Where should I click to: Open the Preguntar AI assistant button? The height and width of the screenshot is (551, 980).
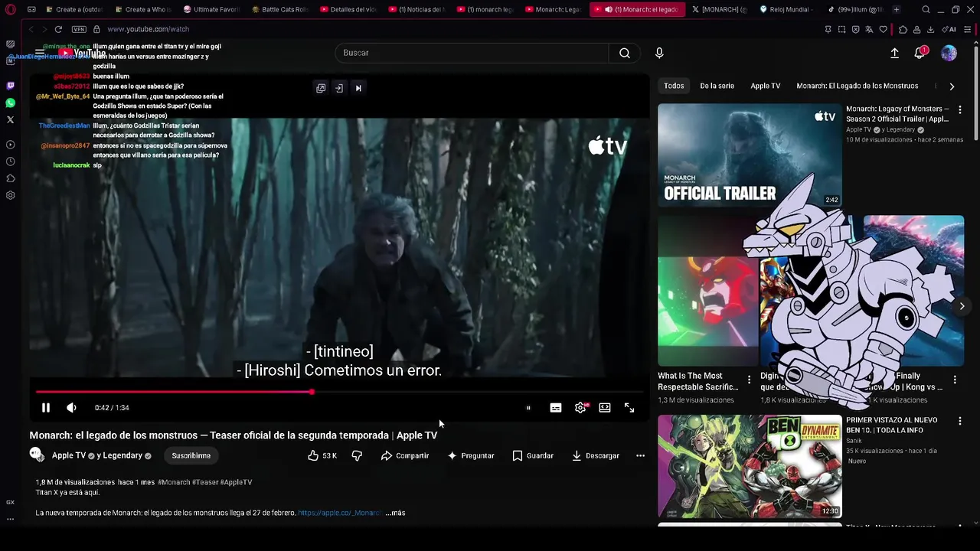[471, 455]
